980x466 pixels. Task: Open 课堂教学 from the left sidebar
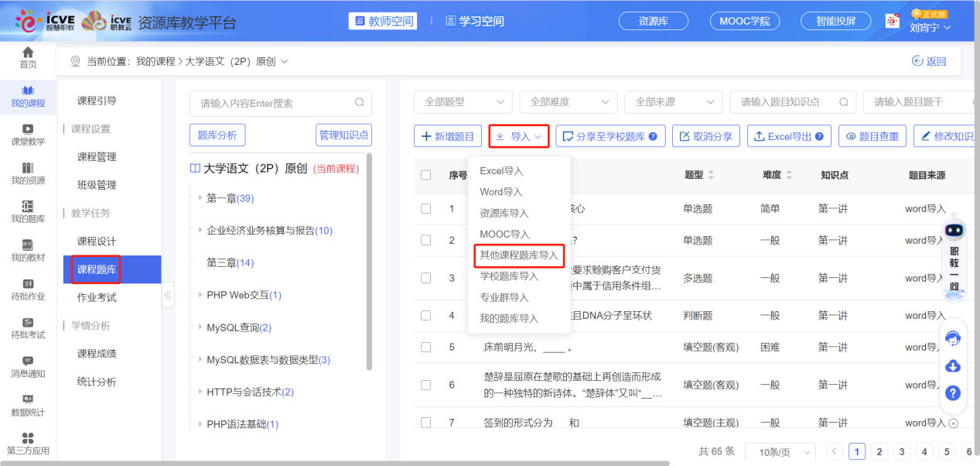pyautogui.click(x=28, y=134)
